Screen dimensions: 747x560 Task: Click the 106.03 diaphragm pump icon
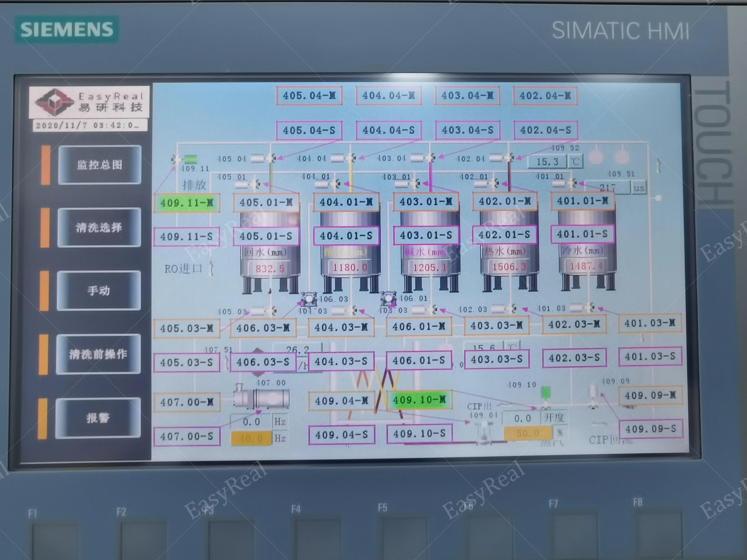308,299
